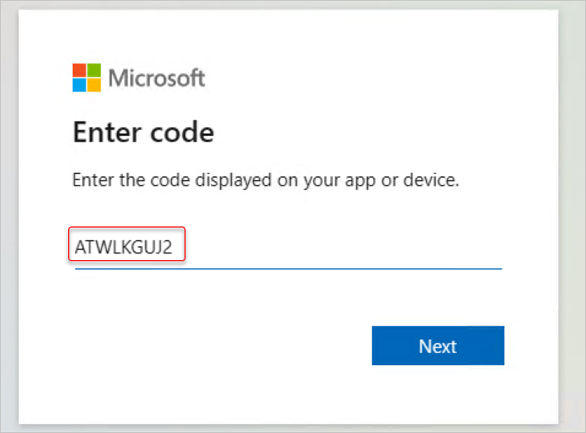Click the yellow square in Microsoft logo
This screenshot has height=433, width=586.
[x=94, y=85]
